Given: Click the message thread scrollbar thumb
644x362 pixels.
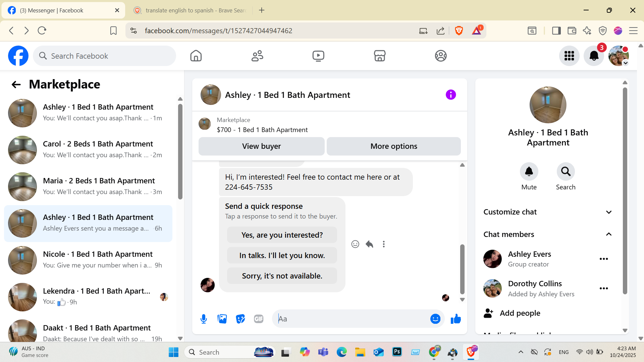Looking at the screenshot, I should 462,269.
